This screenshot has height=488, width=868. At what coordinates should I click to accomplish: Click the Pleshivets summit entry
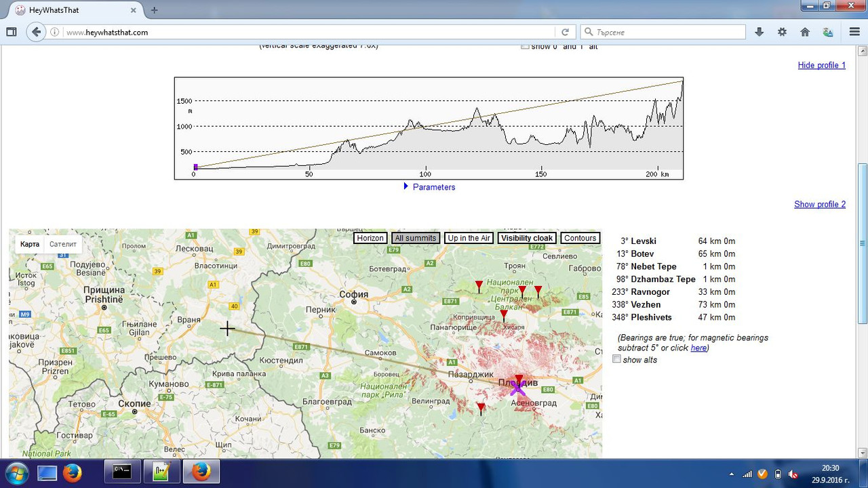pos(652,317)
